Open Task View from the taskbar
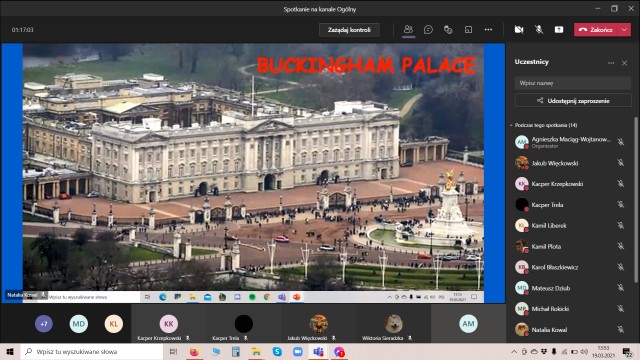Image resolution: width=640 pixels, height=360 pixels. (x=173, y=351)
